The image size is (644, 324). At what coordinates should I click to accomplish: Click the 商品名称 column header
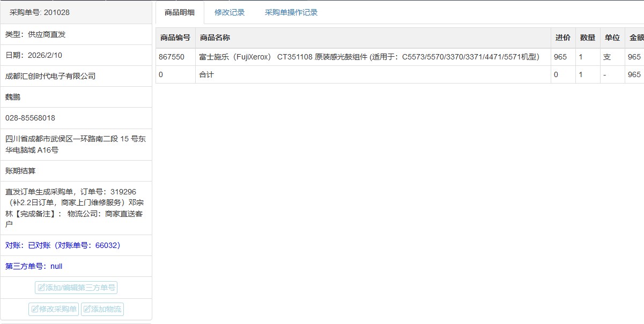215,37
